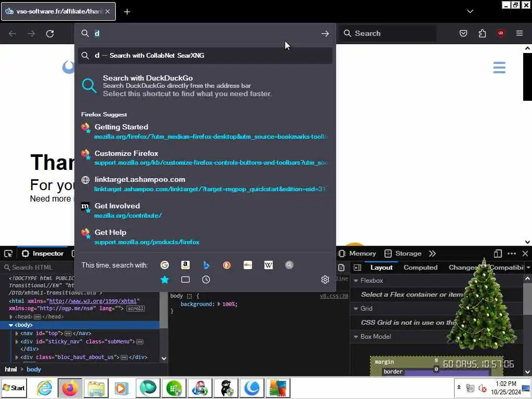Open the file explorer taskbar icon

96,388
